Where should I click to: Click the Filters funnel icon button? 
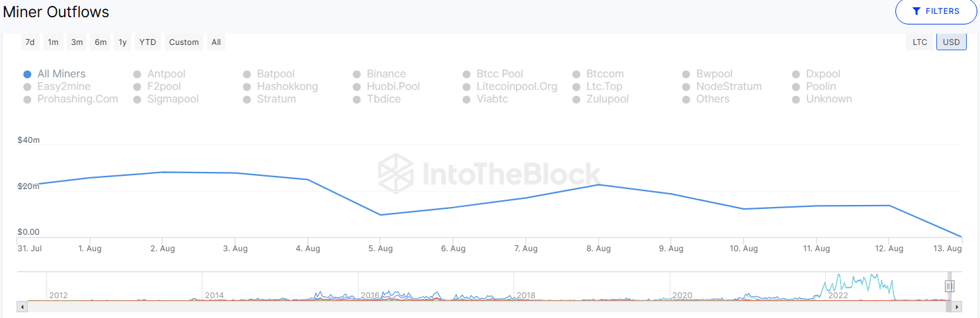pyautogui.click(x=935, y=11)
